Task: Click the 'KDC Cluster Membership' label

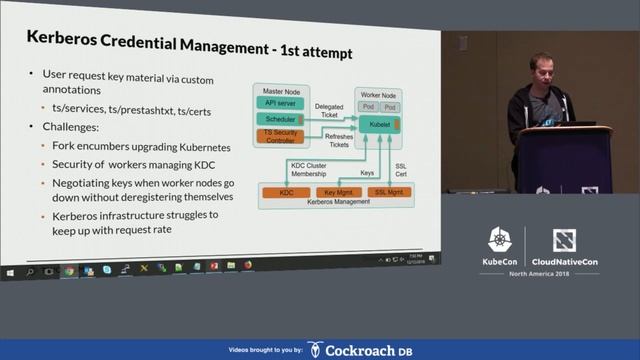Action: coord(309,170)
